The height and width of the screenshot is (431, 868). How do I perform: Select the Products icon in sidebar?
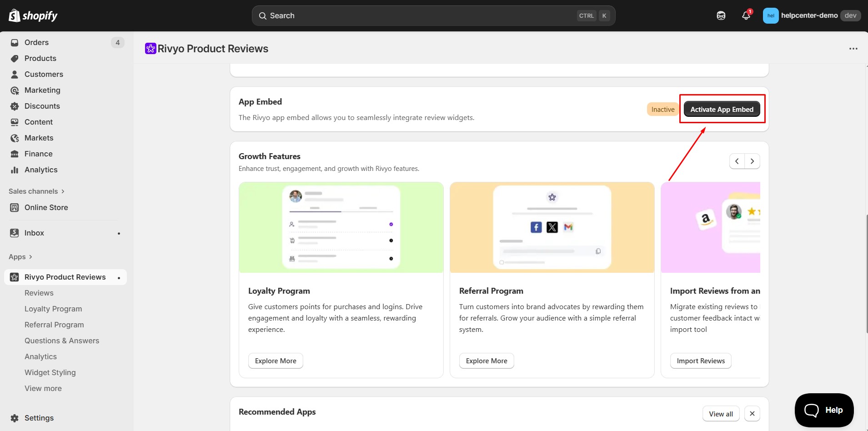tap(15, 58)
